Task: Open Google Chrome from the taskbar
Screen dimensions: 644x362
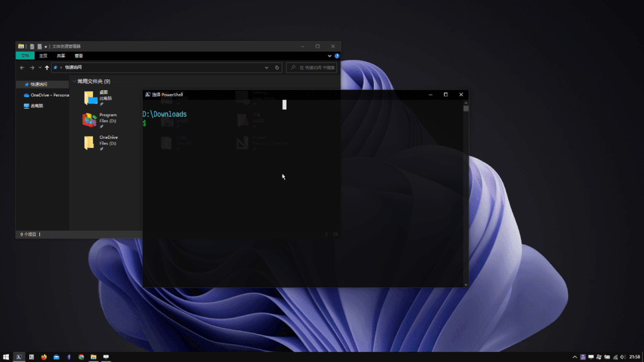Action: tap(81, 357)
